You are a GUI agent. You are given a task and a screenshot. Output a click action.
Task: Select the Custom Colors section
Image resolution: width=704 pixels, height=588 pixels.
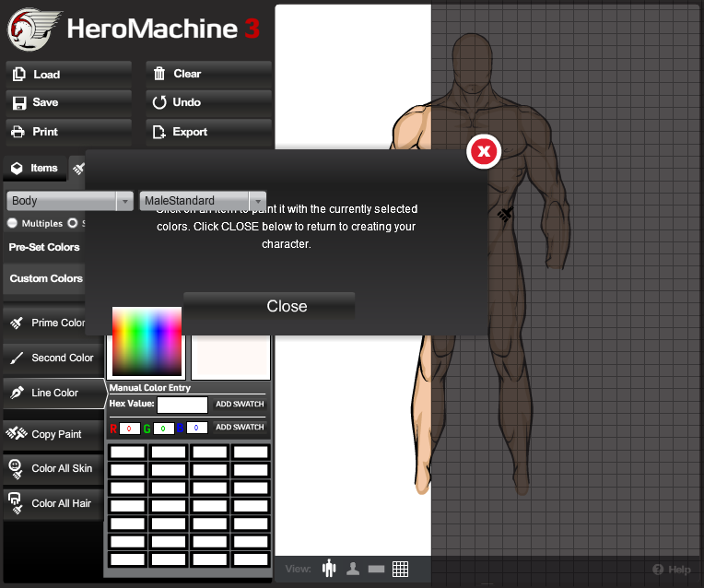point(46,278)
